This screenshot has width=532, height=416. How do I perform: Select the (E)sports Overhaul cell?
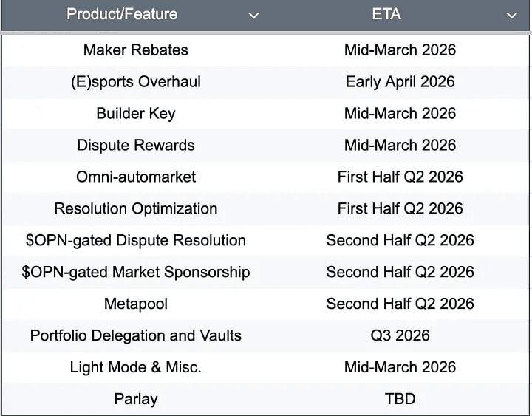click(136, 82)
